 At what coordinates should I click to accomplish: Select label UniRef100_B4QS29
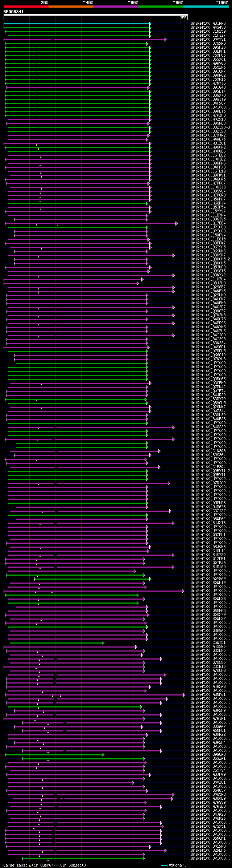pyautogui.click(x=208, y=427)
